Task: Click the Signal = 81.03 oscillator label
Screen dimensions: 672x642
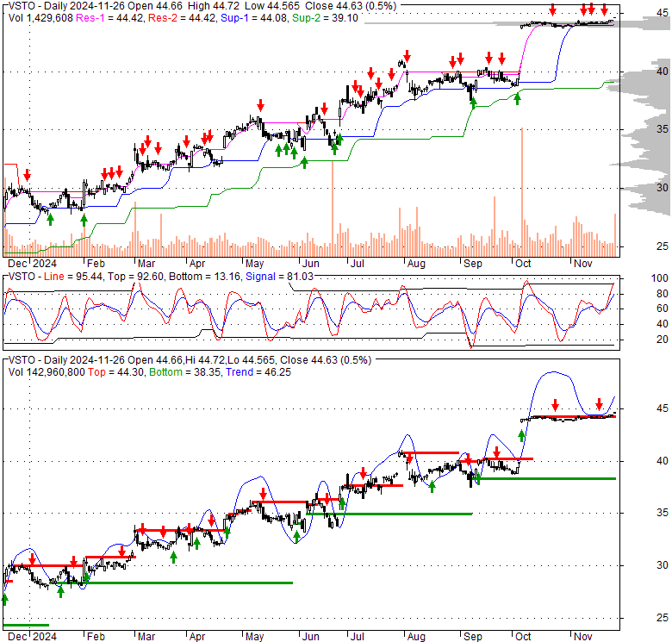Action: [x=279, y=277]
